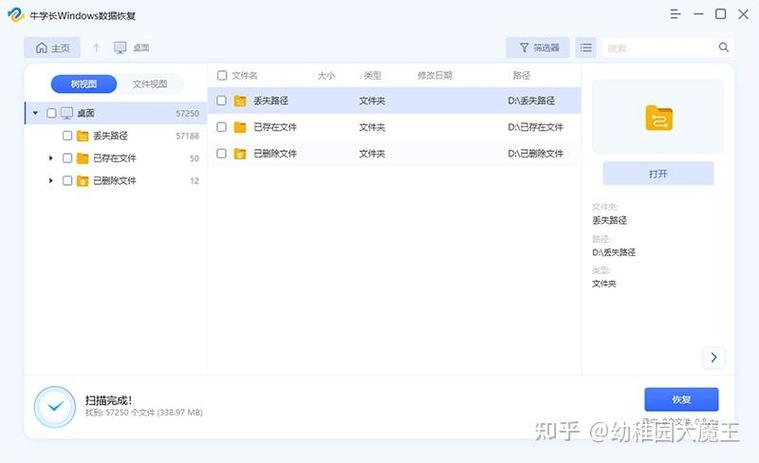Click the 桌面 monitor icon in tree
This screenshot has height=463, width=759.
click(x=67, y=113)
